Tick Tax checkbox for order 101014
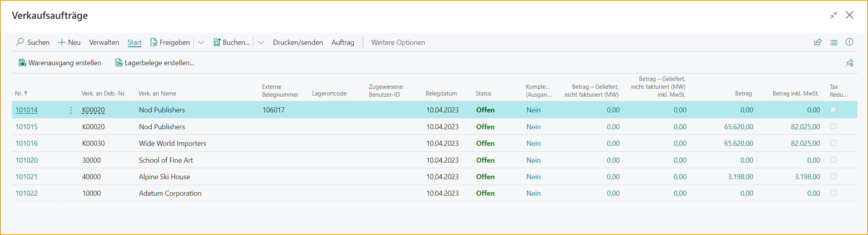Screen dimensions: 868x235 (833, 110)
